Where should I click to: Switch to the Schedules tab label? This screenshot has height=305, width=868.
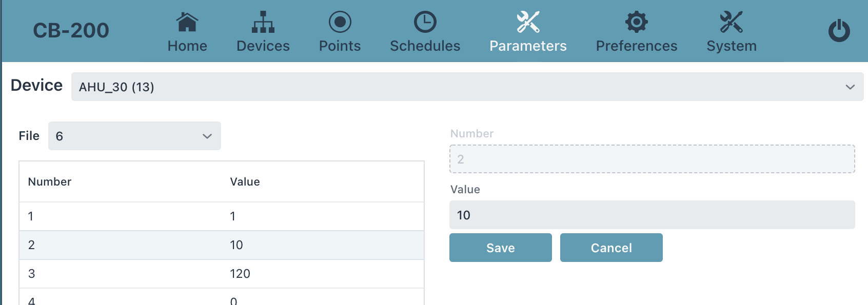425,46
